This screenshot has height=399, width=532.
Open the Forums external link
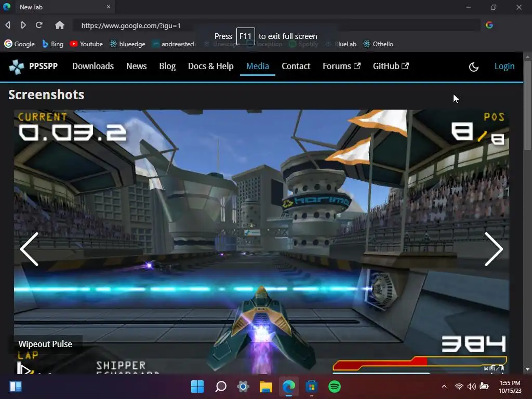(x=342, y=66)
